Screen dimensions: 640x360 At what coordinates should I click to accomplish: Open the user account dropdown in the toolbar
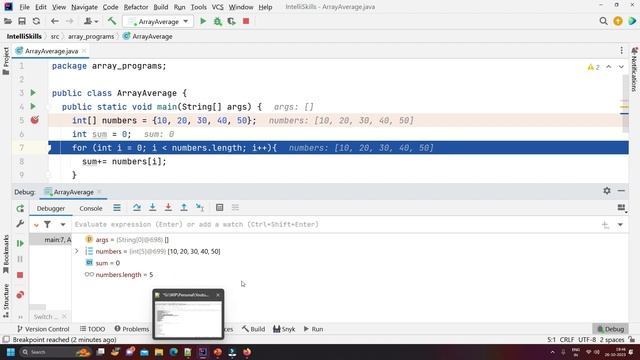(x=91, y=21)
